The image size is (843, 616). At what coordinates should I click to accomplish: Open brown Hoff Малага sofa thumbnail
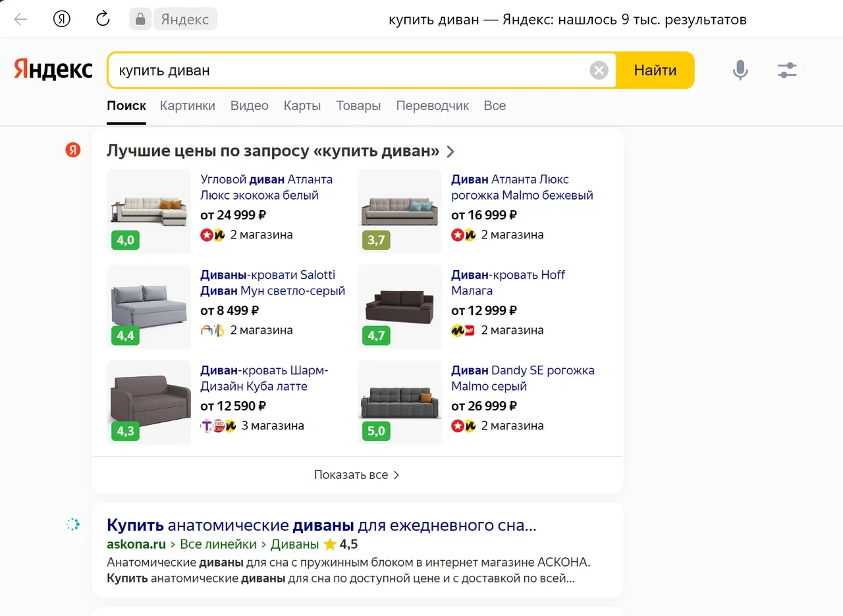(400, 307)
